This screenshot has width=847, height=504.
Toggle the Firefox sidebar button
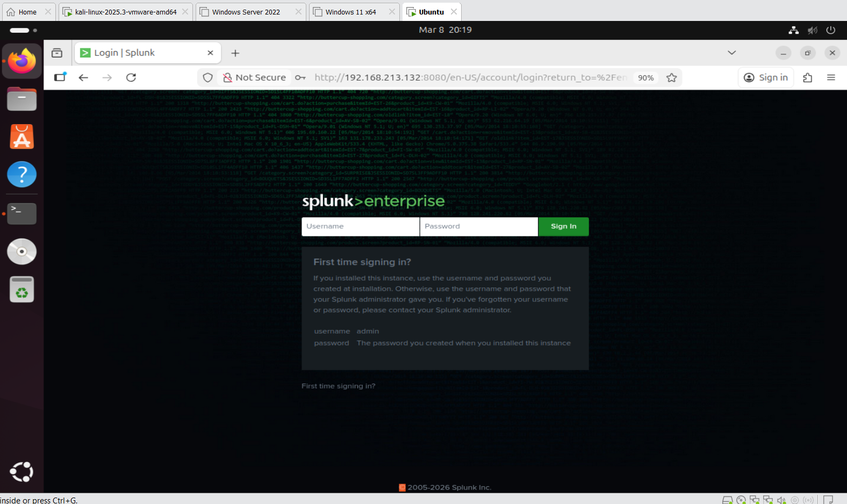[x=60, y=77]
